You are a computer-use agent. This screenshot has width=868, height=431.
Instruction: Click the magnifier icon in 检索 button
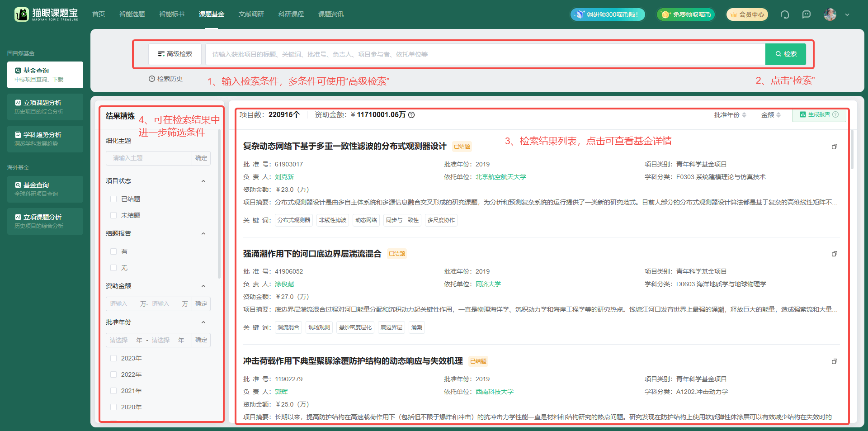(x=778, y=54)
